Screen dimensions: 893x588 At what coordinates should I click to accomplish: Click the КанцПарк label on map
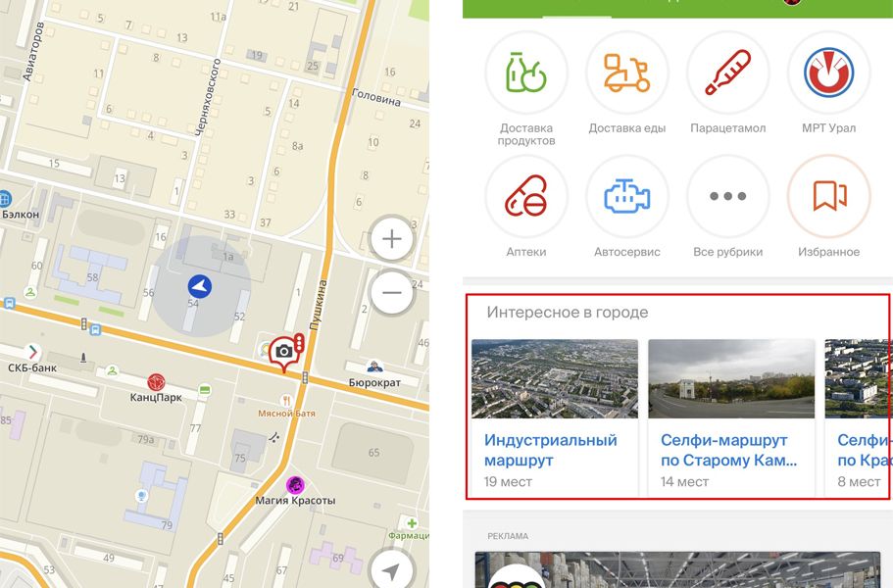coord(156,397)
